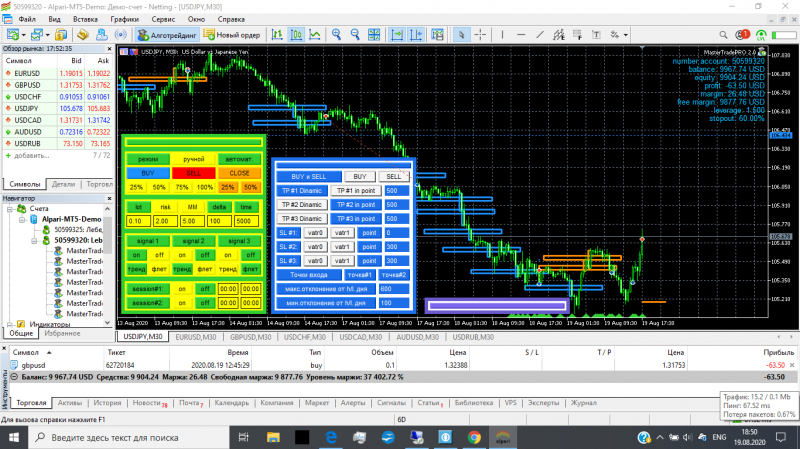Turn signal 1 on in the yellow panel

137,255
